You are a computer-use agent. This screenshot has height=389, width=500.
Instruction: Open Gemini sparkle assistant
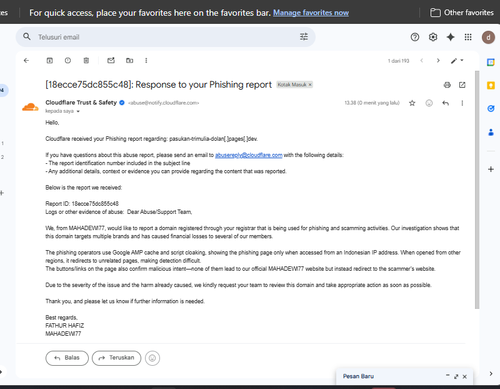[x=450, y=37]
